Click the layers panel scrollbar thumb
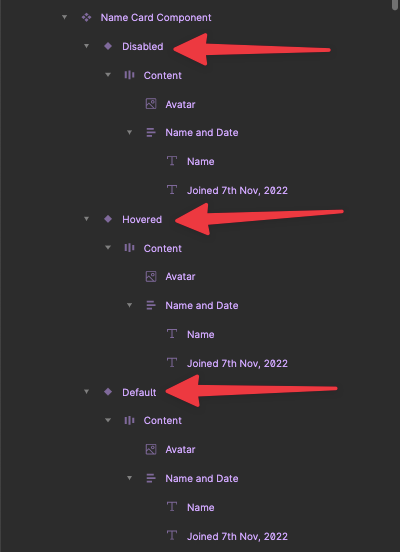This screenshot has width=400, height=552. (396, 5)
